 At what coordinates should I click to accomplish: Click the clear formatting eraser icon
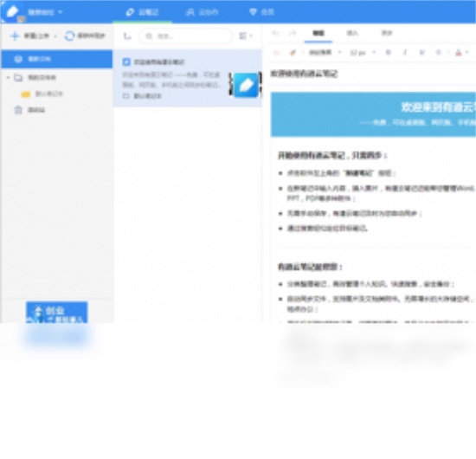click(x=276, y=53)
